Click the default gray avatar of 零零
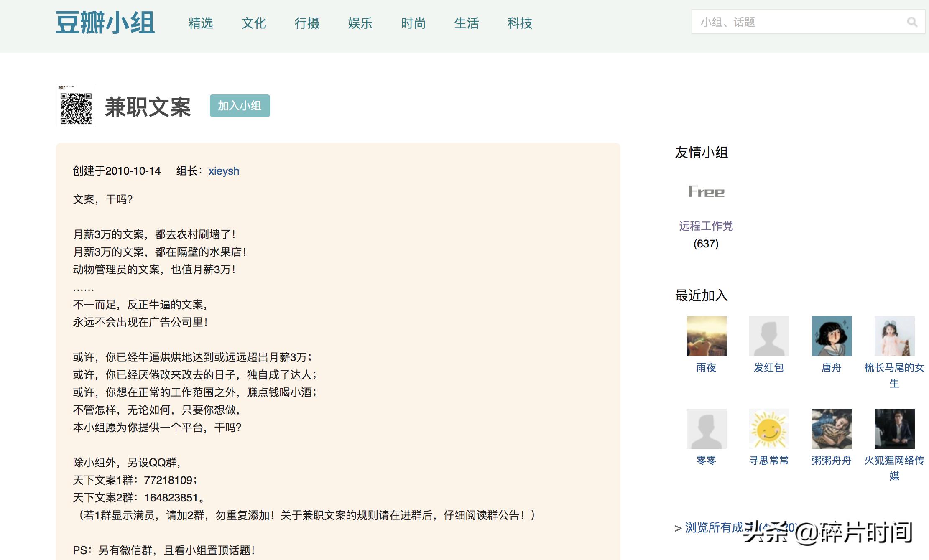 tap(706, 428)
